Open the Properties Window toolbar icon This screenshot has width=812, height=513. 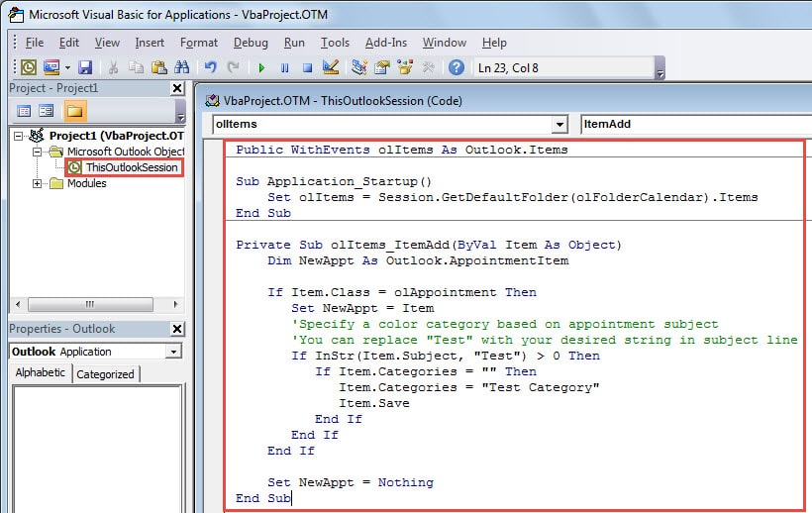click(x=382, y=67)
